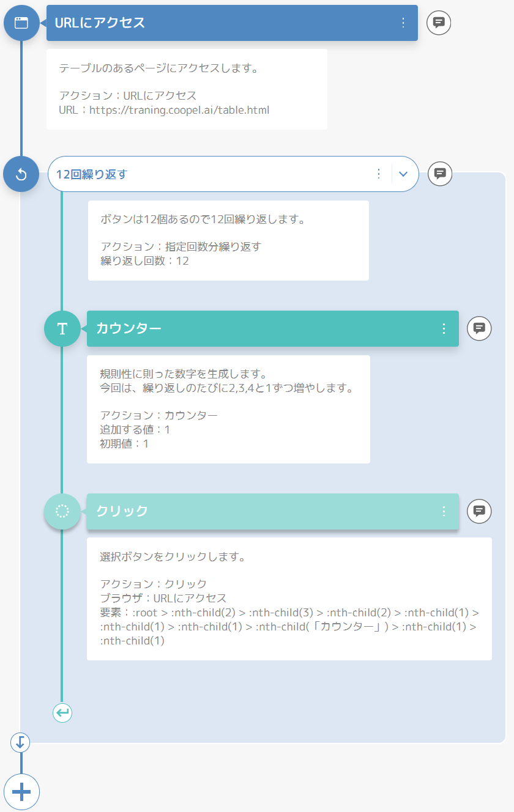Click the loop icon for 12回繰り返す

(21, 174)
